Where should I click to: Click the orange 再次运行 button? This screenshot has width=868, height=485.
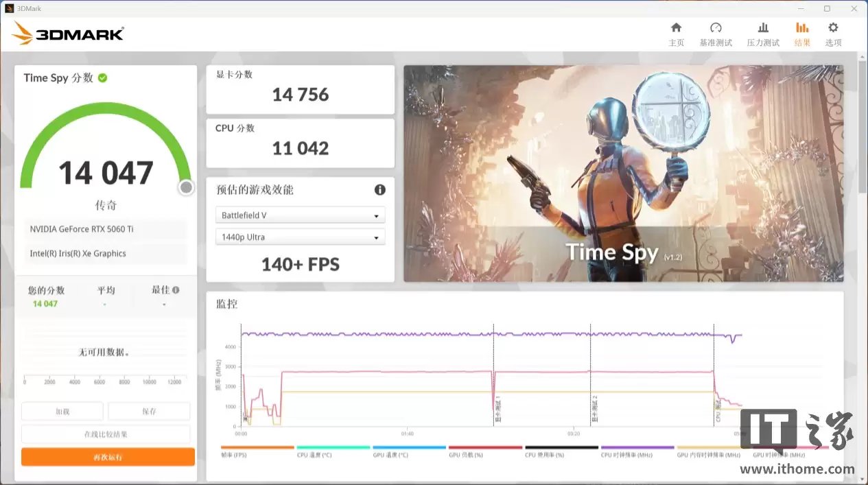(108, 456)
